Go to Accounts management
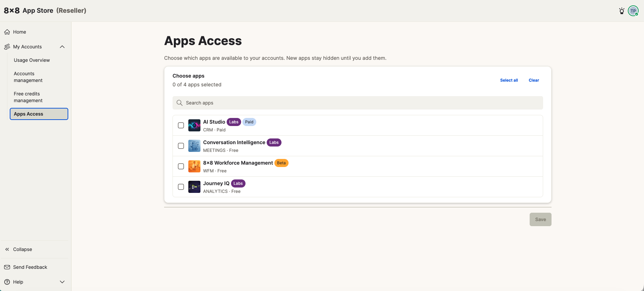644x291 pixels. pyautogui.click(x=28, y=77)
